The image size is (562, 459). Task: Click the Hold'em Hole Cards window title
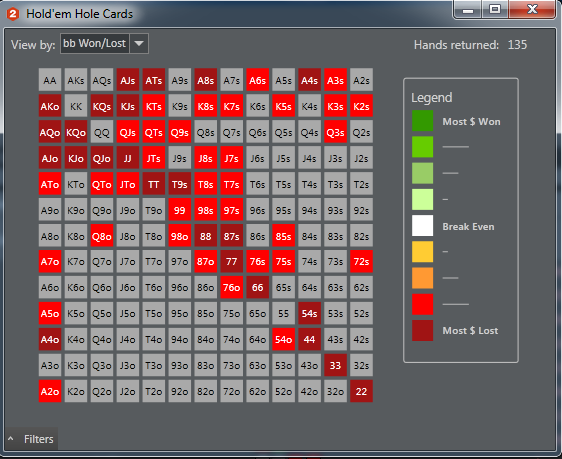click(x=80, y=14)
